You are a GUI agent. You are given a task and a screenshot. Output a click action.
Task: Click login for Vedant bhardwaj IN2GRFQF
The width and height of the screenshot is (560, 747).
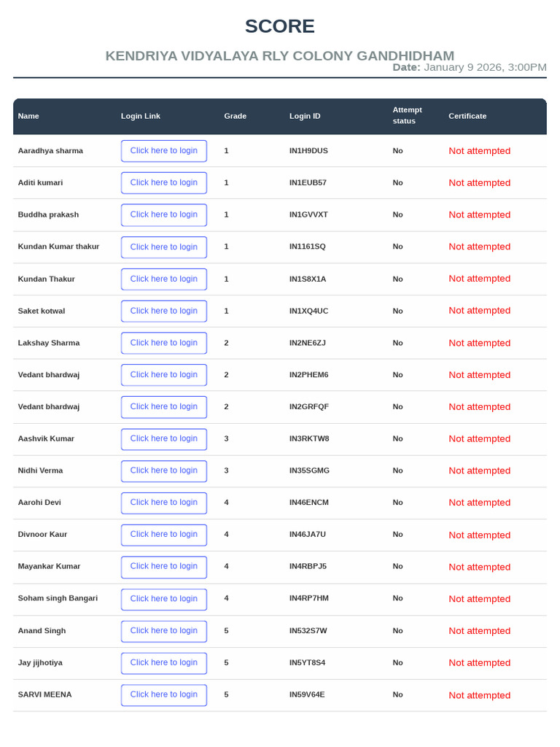click(x=164, y=407)
